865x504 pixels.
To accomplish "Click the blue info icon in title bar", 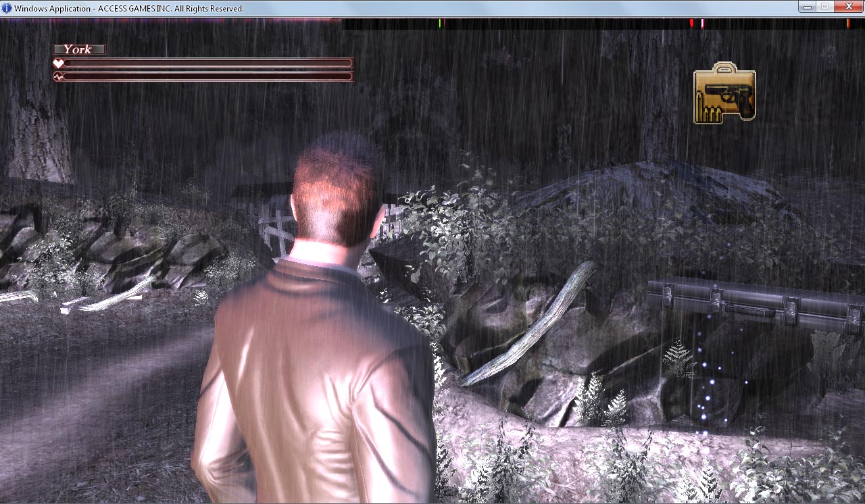I will 6,8.
